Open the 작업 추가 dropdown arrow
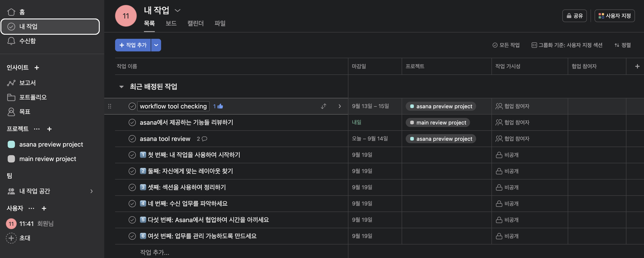 coord(156,45)
